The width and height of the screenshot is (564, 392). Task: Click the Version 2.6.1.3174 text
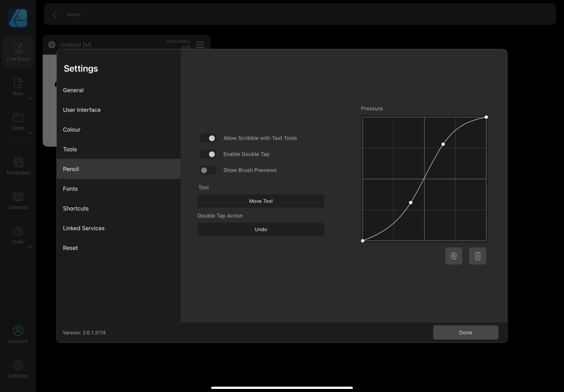point(84,333)
